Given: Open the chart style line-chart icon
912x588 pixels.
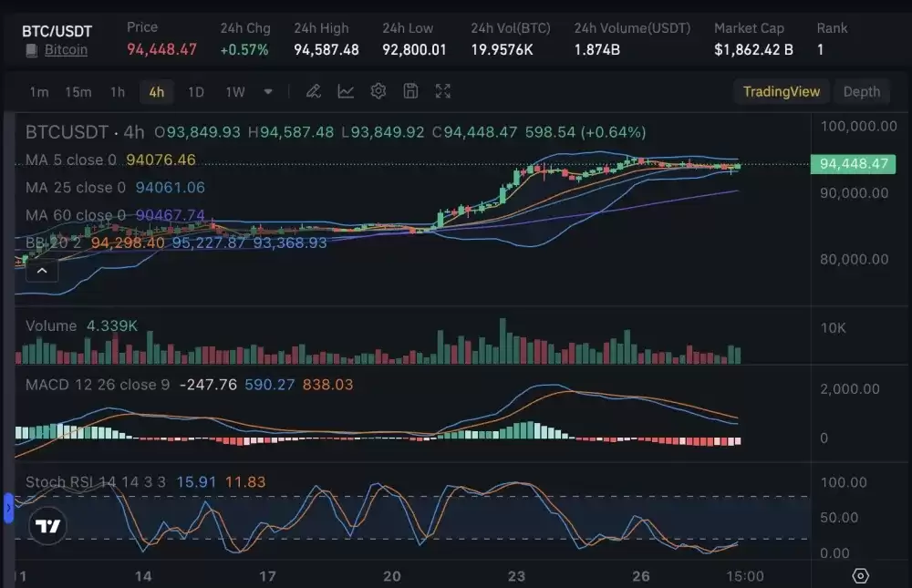Looking at the screenshot, I should click(x=347, y=91).
